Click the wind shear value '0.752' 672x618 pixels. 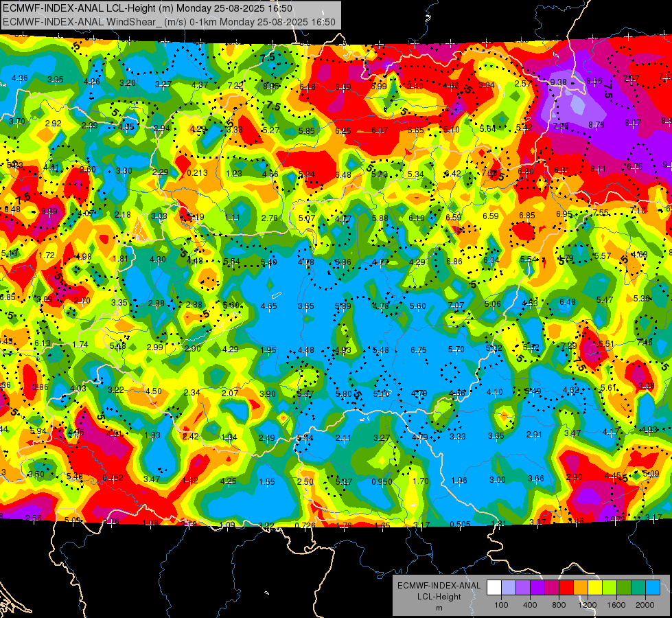click(x=113, y=478)
